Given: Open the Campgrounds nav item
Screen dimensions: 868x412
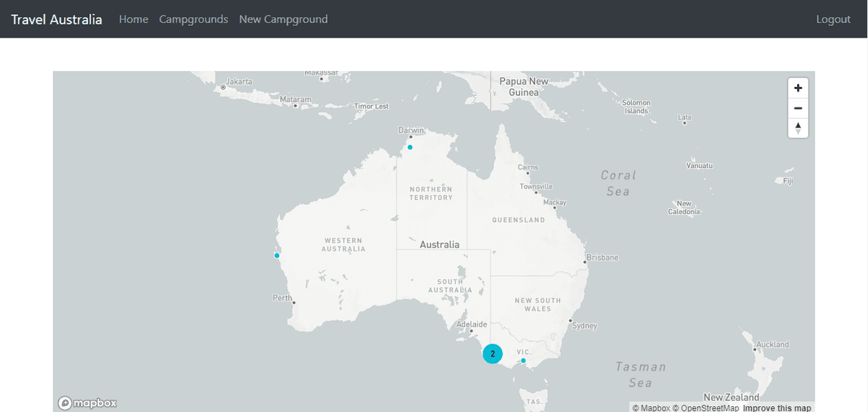Looking at the screenshot, I should (x=194, y=19).
